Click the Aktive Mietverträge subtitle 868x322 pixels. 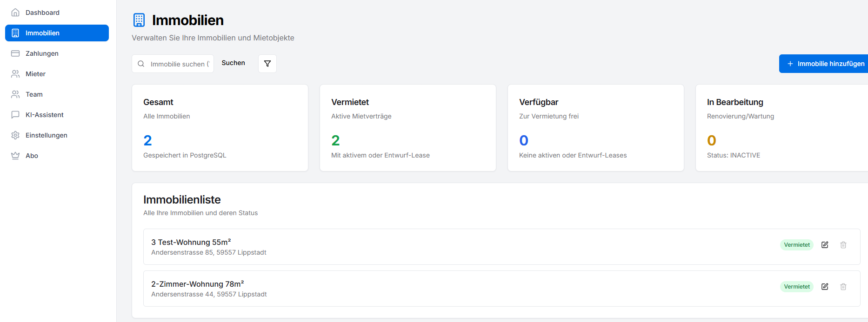point(361,116)
